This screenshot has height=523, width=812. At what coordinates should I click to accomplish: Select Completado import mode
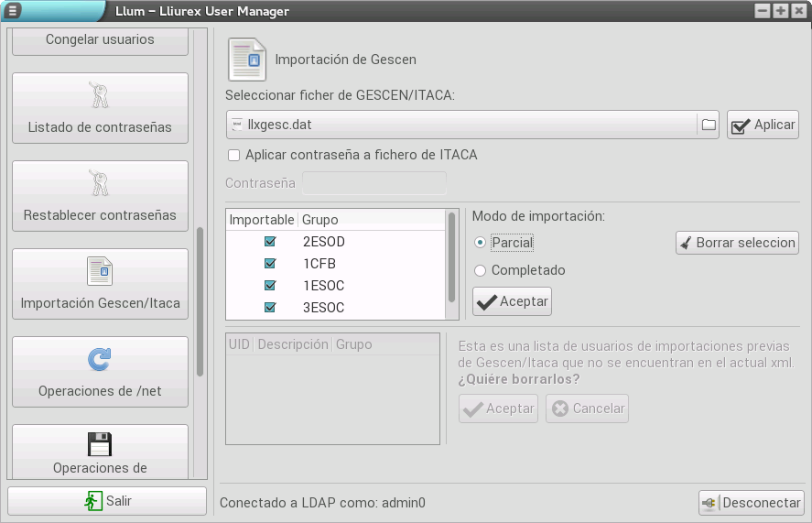click(481, 271)
